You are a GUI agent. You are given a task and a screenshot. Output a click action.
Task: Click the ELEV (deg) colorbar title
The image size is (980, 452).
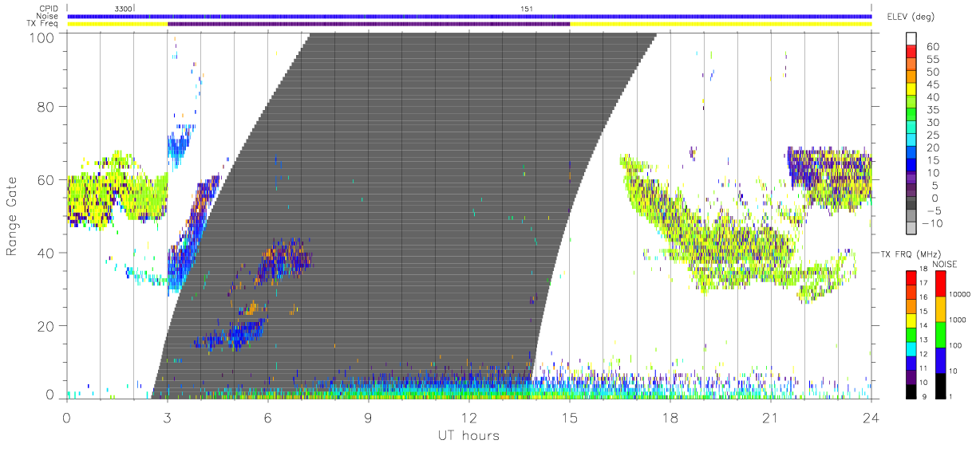coord(911,17)
